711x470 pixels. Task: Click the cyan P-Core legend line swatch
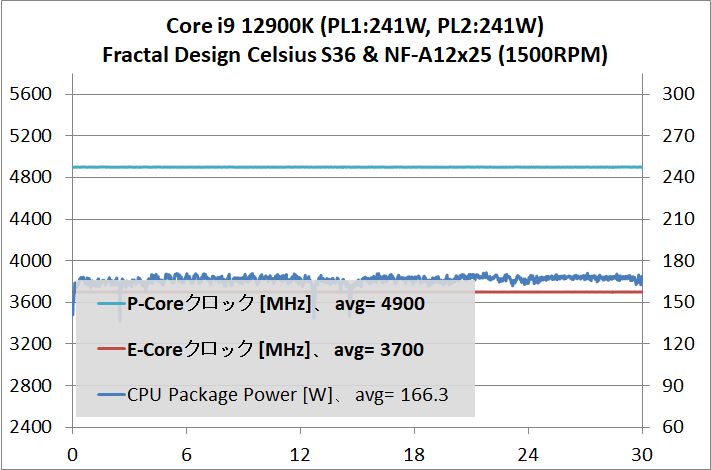pyautogui.click(x=111, y=304)
